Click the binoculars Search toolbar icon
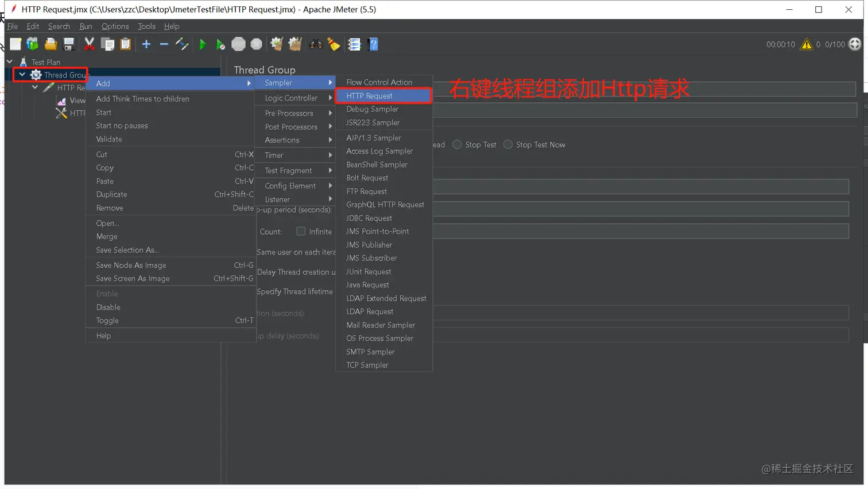The width and height of the screenshot is (868, 489). (x=316, y=44)
